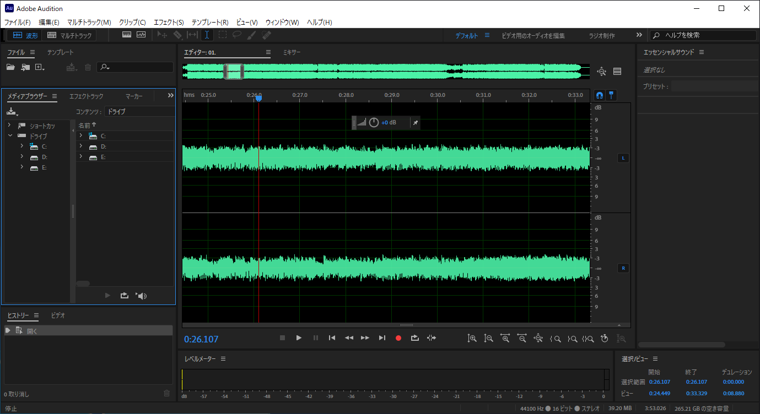Click the Media Browser add shortcut icon
Viewport: 760px width, 414px height.
[11, 112]
